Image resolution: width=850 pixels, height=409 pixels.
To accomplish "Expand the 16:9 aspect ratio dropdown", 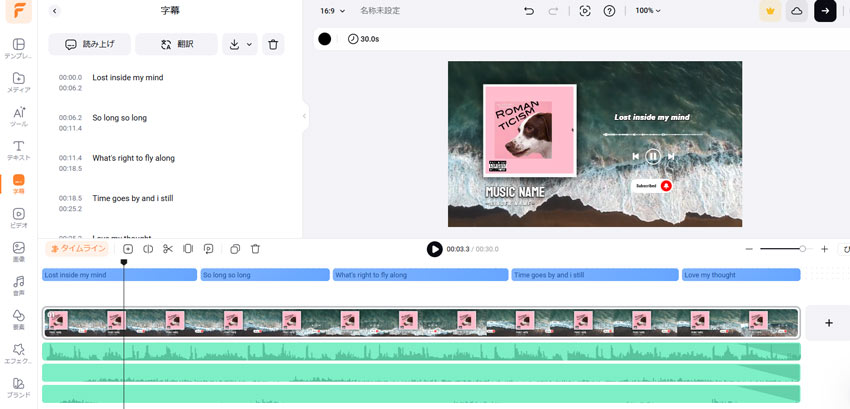I will (332, 11).
